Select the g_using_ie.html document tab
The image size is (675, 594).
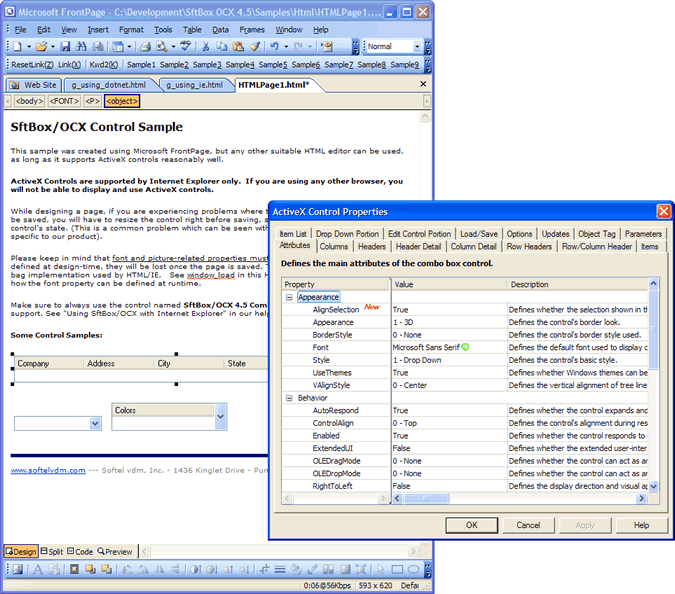pos(196,85)
